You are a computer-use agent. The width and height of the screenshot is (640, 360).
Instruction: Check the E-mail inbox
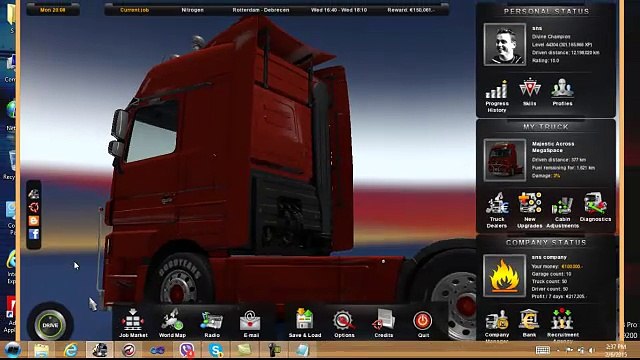[x=251, y=323]
